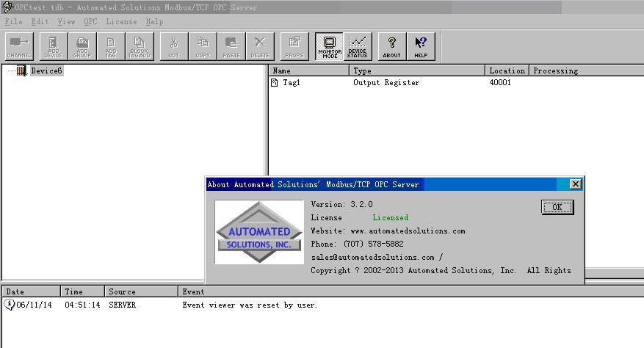644x348 pixels.
Task: Open the Edit menu
Action: [40, 22]
